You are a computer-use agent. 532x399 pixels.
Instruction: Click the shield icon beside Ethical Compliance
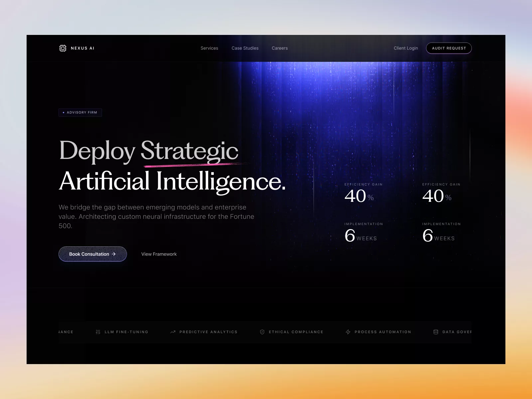click(262, 332)
